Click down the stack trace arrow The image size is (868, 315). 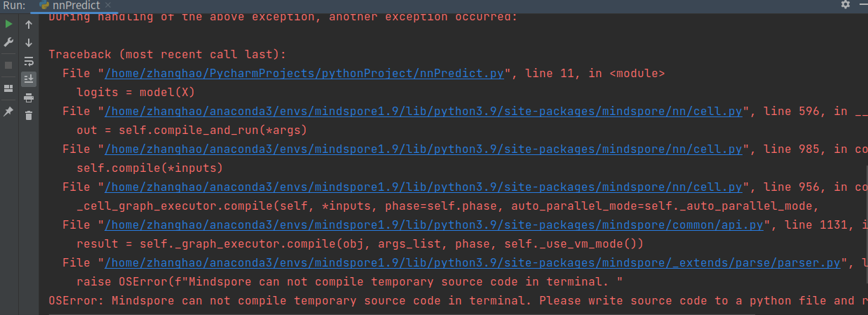point(29,43)
